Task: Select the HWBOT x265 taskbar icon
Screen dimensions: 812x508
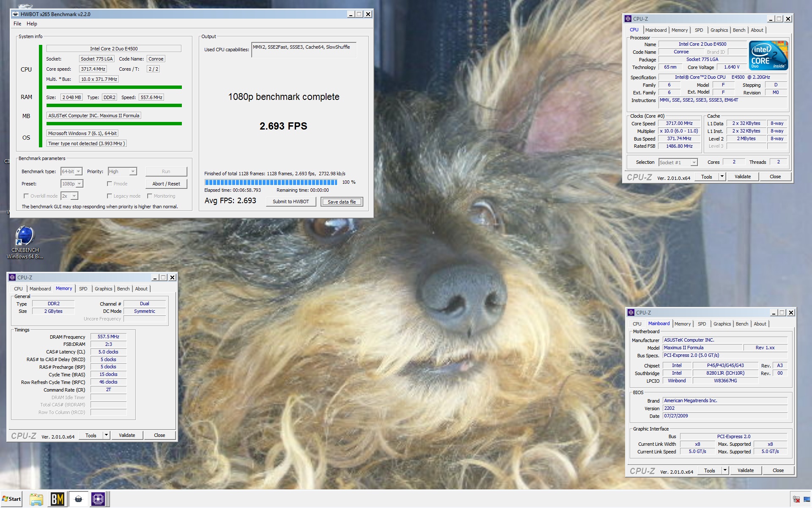Action: (78, 500)
